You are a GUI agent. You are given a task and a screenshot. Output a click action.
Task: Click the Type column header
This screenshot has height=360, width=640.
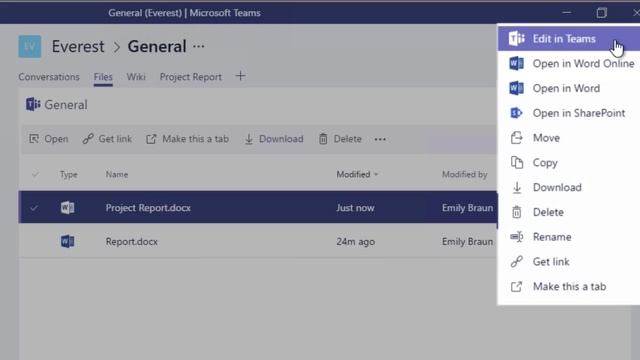pyautogui.click(x=69, y=174)
